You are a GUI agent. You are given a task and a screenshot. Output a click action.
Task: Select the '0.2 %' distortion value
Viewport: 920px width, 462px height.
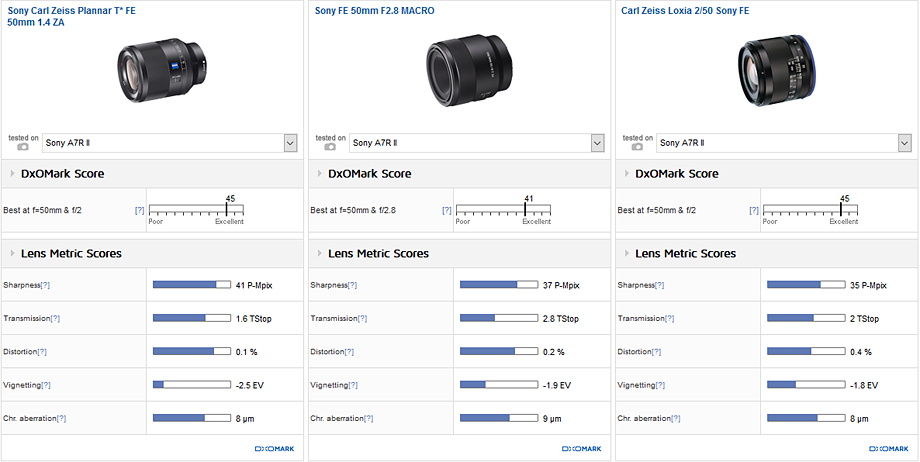[554, 352]
